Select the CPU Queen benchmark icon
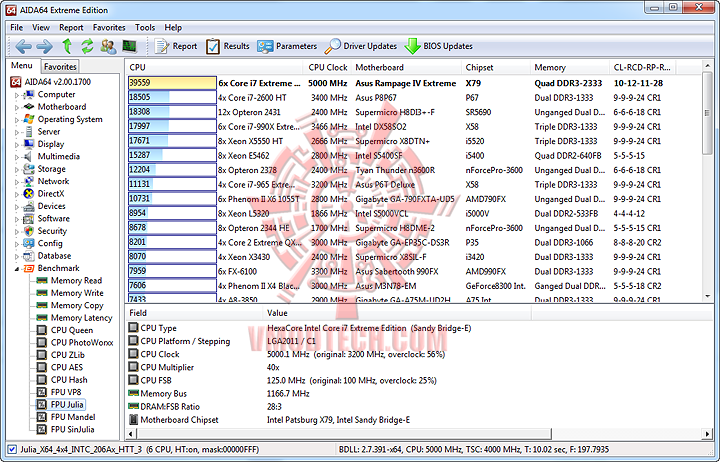 (42, 330)
